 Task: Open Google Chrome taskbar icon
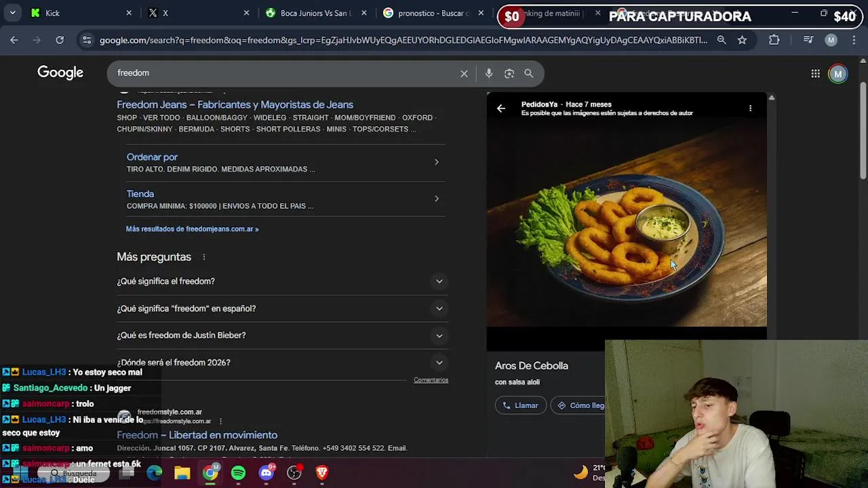coord(210,472)
